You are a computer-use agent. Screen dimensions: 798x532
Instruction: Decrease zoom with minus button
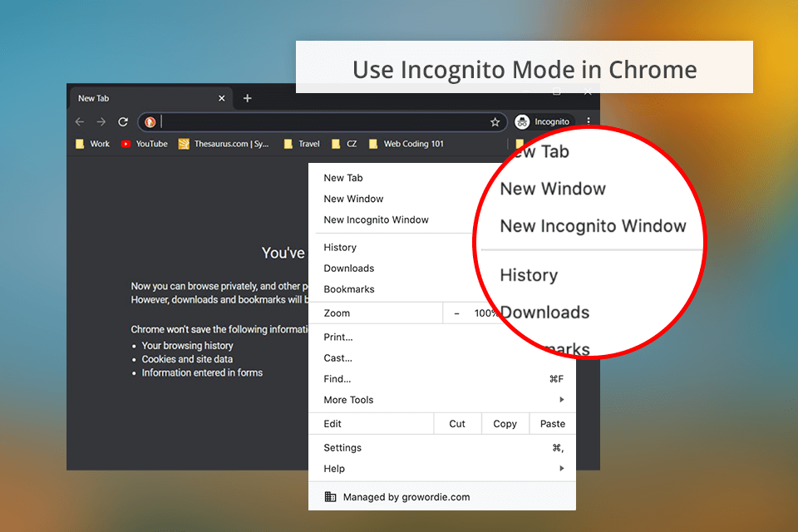[x=456, y=313]
